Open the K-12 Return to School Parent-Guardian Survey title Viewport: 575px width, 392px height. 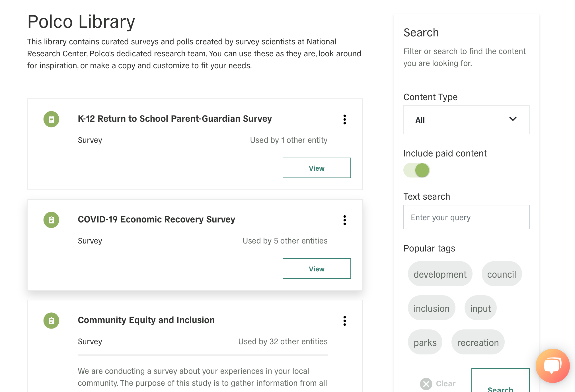[x=175, y=119]
